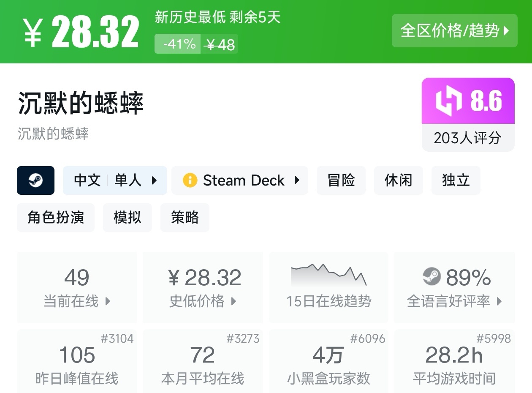This screenshot has width=532, height=393.
Task: Select the 休闲 genre tag
Action: pyautogui.click(x=398, y=180)
